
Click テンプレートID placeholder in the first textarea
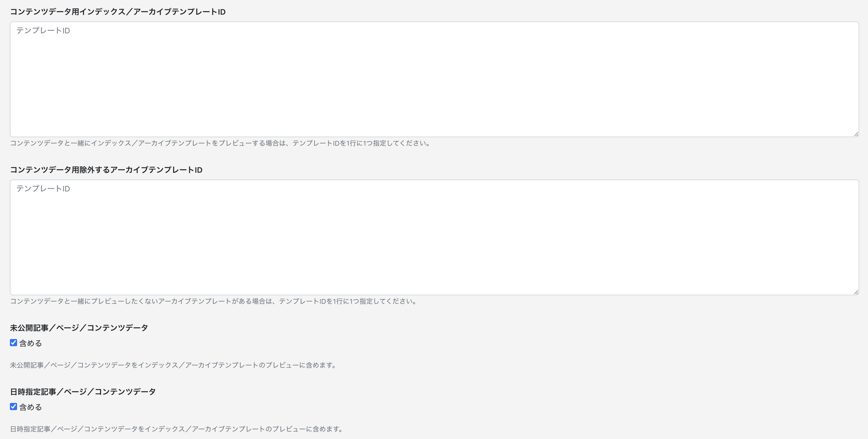[43, 31]
